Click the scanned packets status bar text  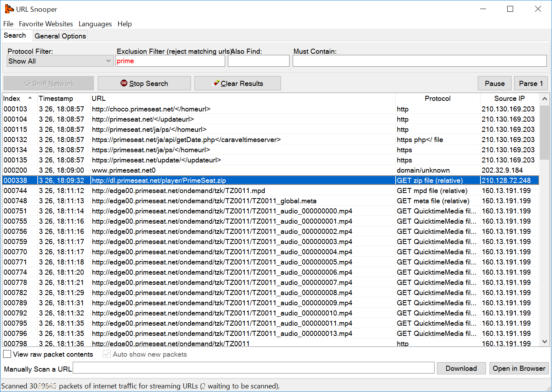click(x=140, y=386)
